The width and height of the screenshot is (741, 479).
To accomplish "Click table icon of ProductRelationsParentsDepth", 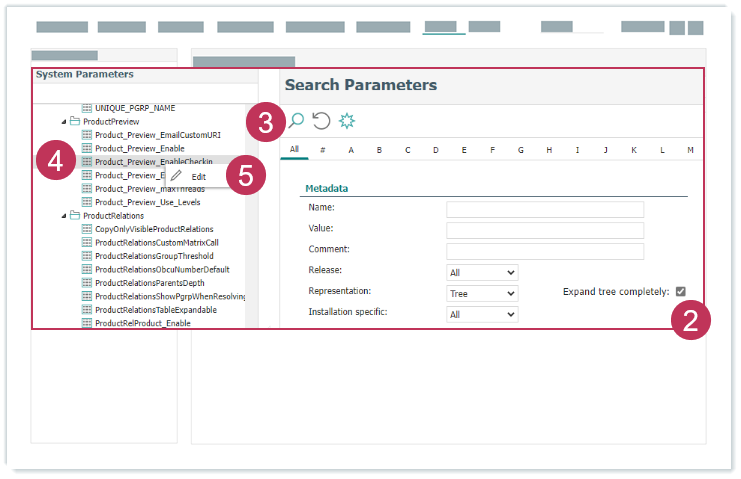I will coord(87,283).
